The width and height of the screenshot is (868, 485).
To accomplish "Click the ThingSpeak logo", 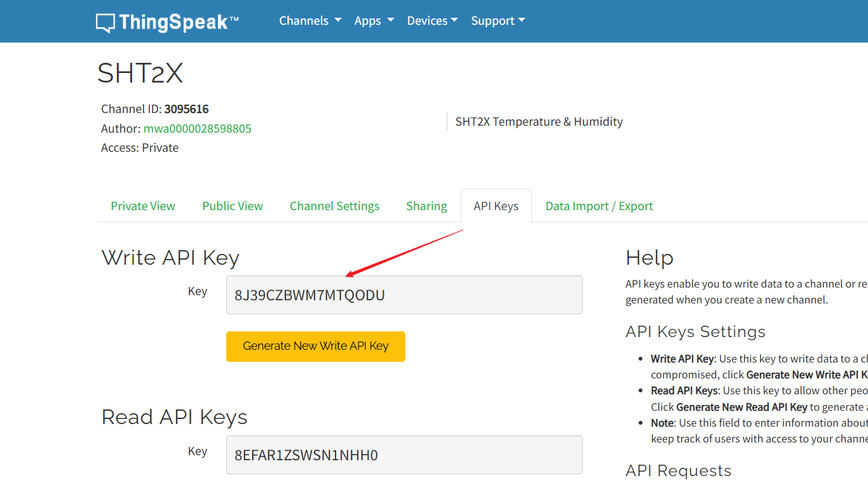I will coord(167,22).
